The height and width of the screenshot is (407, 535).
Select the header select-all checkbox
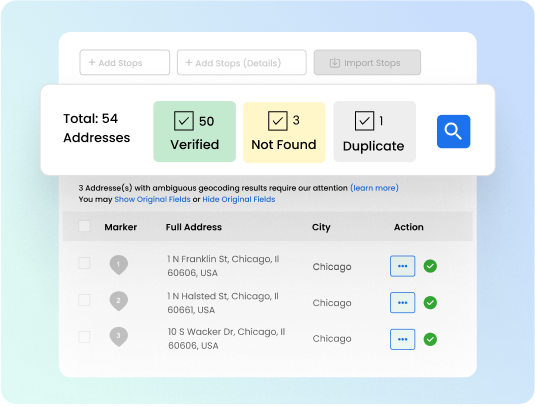click(84, 226)
